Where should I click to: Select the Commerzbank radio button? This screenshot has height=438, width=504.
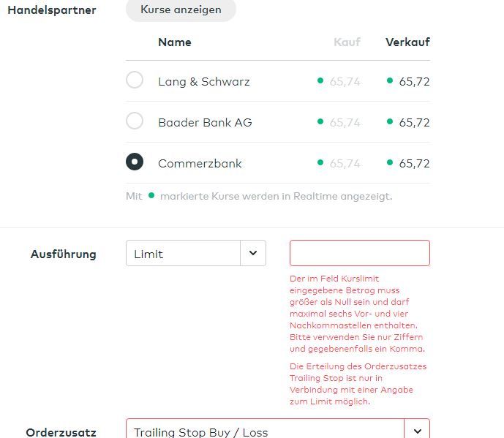pos(135,162)
